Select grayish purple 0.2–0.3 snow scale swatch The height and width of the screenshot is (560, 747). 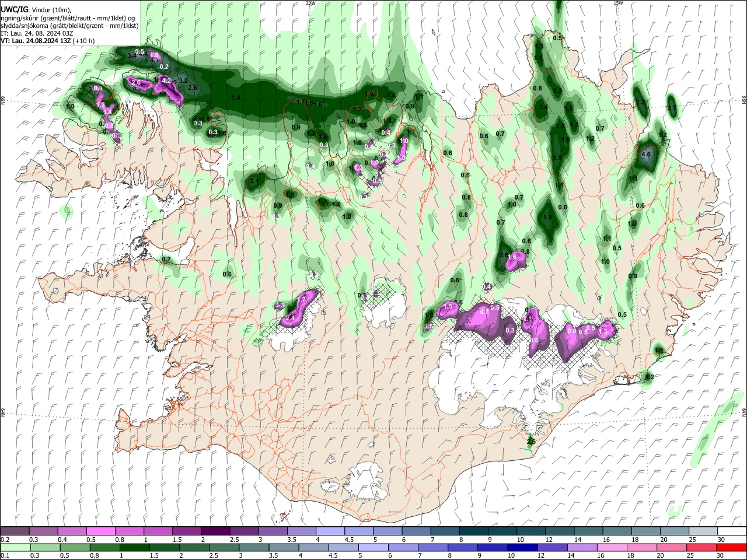15,531
